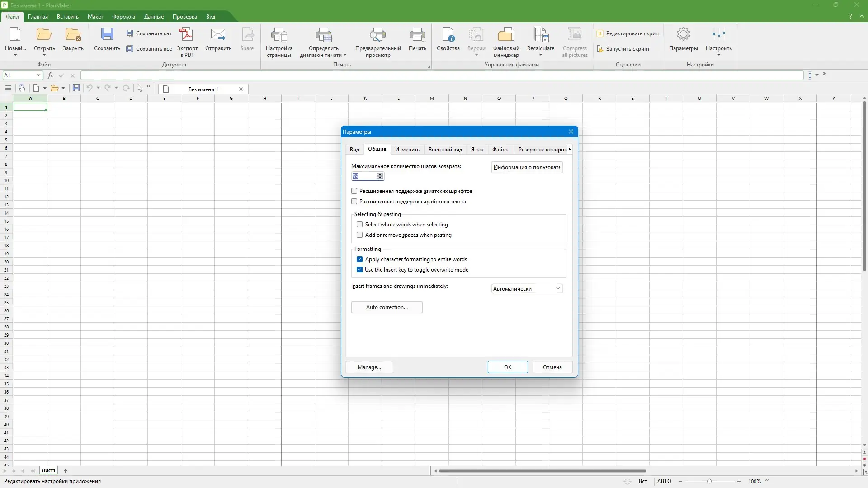Increase the undo steps spinner value
The width and height of the screenshot is (868, 488).
(380, 174)
